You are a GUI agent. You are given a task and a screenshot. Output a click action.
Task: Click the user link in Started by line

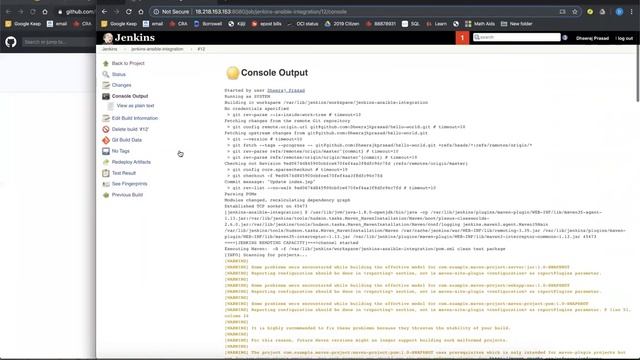click(x=286, y=90)
